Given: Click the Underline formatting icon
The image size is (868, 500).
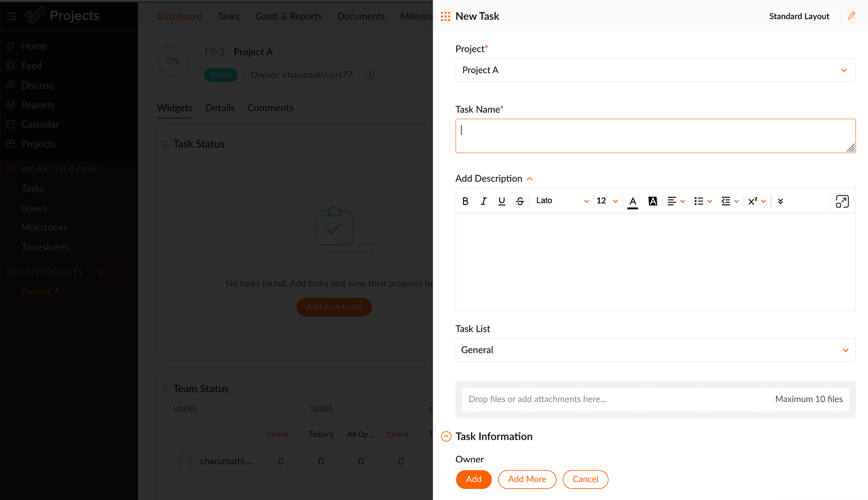Looking at the screenshot, I should click(x=502, y=200).
